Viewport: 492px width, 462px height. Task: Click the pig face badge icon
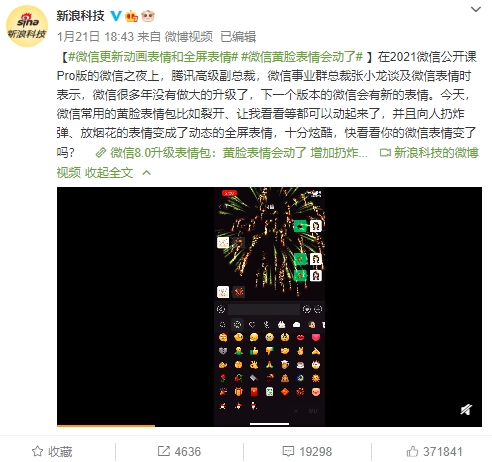[148, 16]
